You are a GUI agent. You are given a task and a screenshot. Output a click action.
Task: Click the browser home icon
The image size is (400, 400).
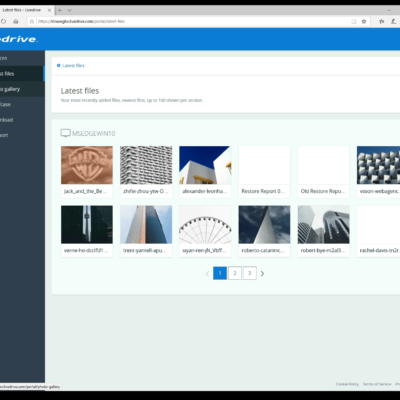tap(16, 21)
